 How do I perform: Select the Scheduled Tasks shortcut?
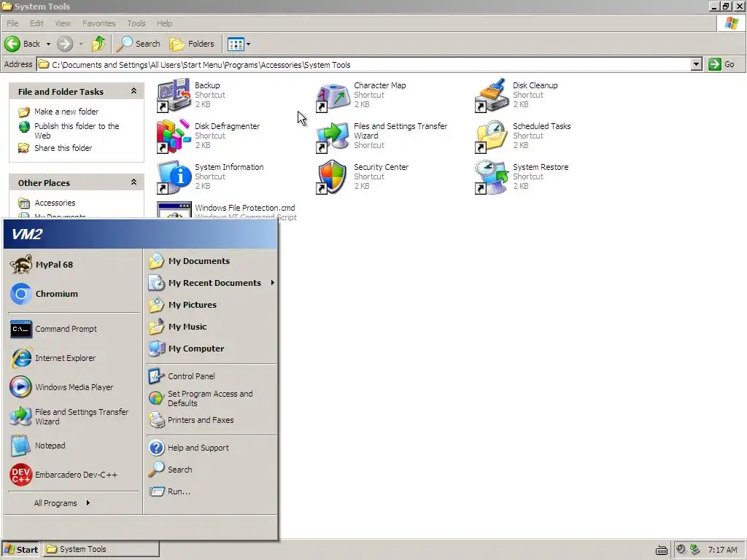click(x=522, y=136)
